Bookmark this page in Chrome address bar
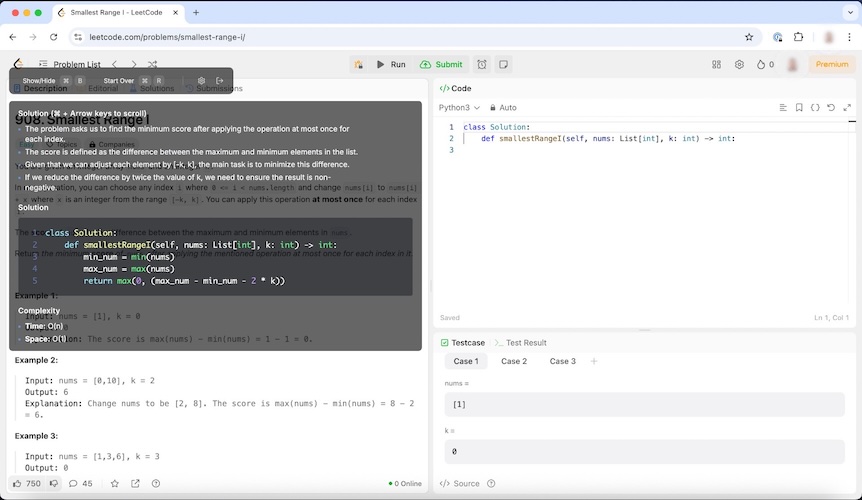The width and height of the screenshot is (862, 500). (749, 37)
